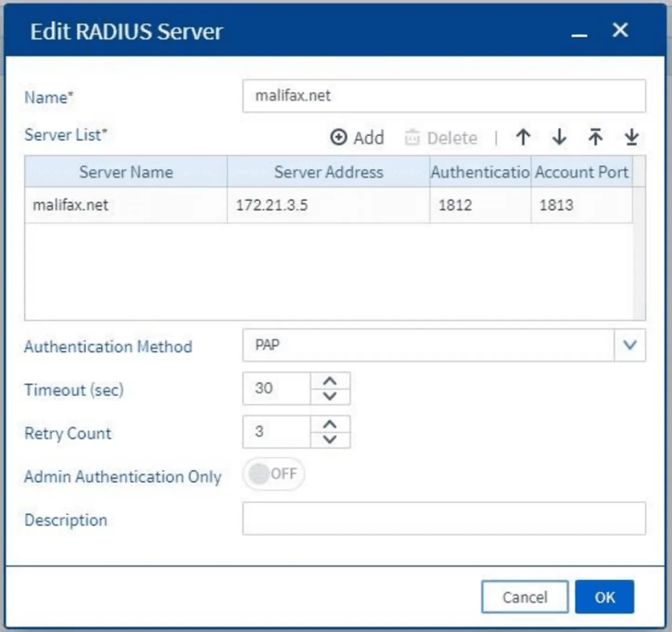Click the Retry Count field showing 3
The image size is (672, 632).
click(277, 432)
